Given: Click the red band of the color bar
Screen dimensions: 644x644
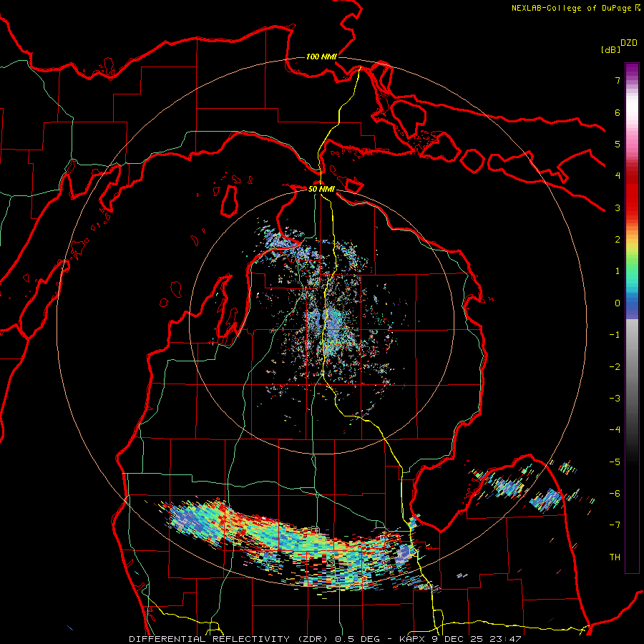Looking at the screenshot, I should [632, 193].
